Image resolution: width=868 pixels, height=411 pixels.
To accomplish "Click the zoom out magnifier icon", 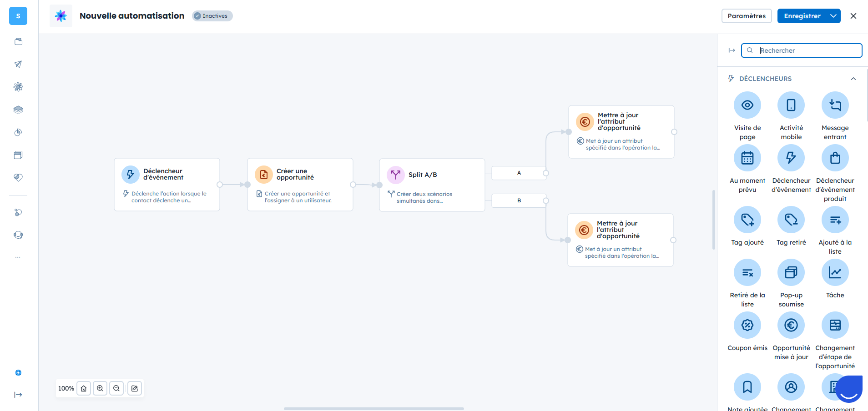I will click(x=116, y=388).
